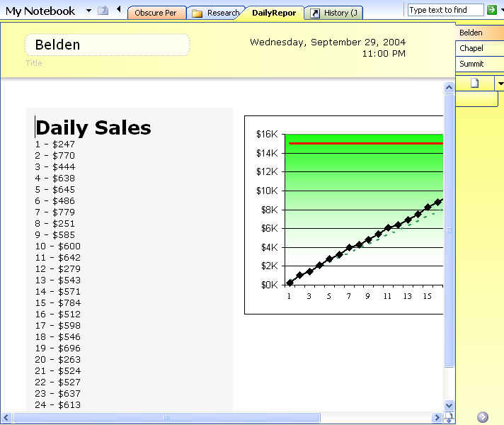This screenshot has width=504, height=425.
Task: Click the navigate-up folder icon
Action: point(103,11)
